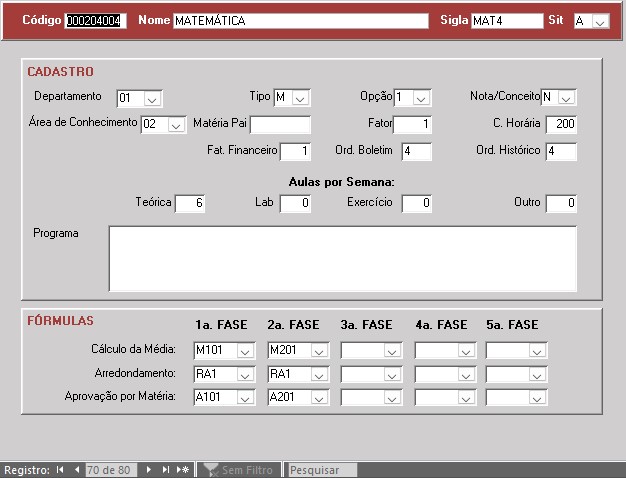
Task: Expand 5a. FASE Aprovação por Matéria dropdown
Action: [537, 398]
